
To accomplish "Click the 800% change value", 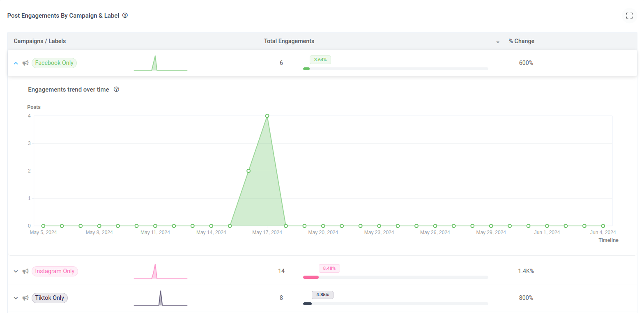I will point(526,298).
